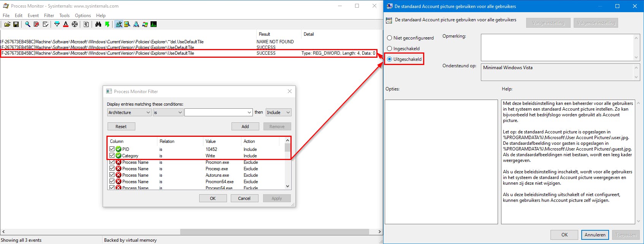The width and height of the screenshot is (644, 244).
Task: Open the Filter menu
Action: pyautogui.click(x=49, y=16)
